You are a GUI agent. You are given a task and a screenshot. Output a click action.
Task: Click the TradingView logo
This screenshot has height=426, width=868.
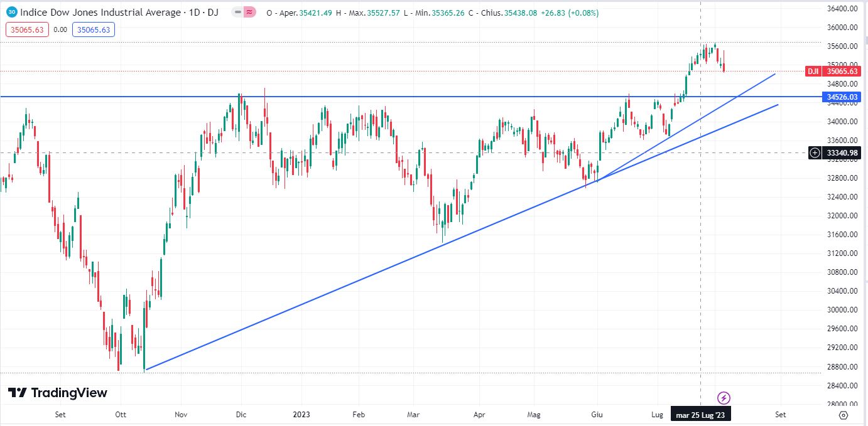tap(58, 393)
